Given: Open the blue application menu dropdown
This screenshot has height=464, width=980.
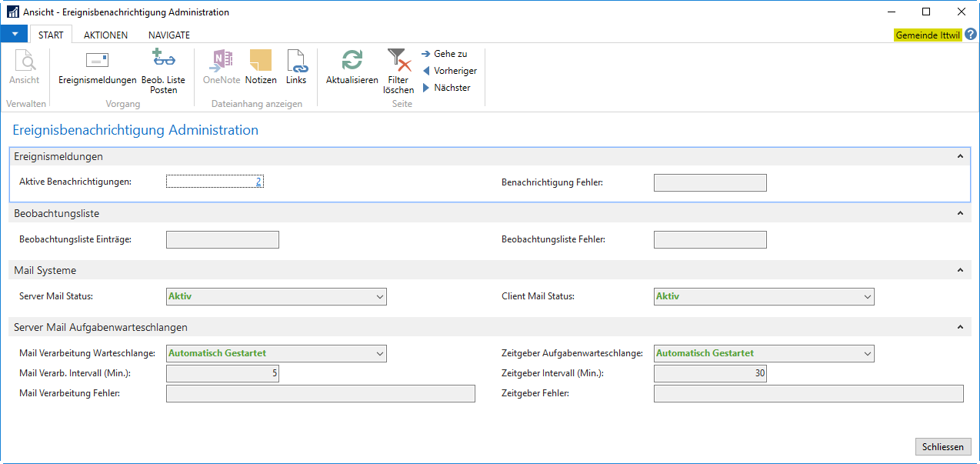Looking at the screenshot, I should point(14,35).
